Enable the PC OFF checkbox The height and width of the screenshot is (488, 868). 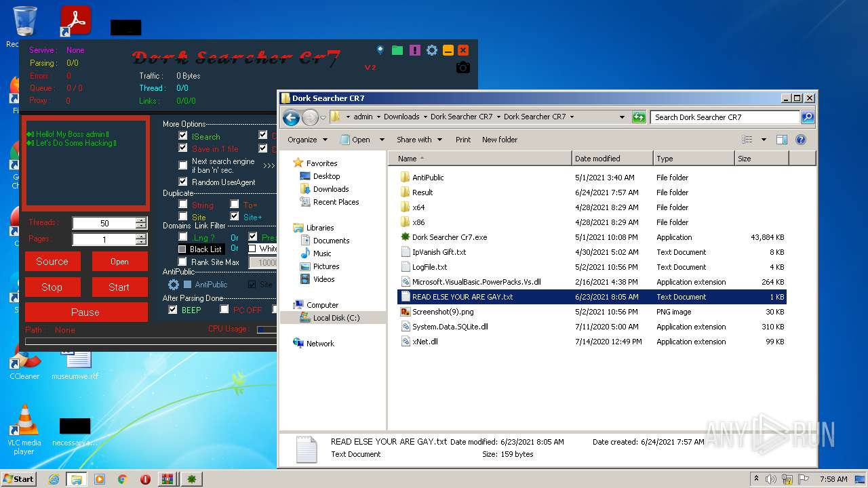(x=224, y=310)
